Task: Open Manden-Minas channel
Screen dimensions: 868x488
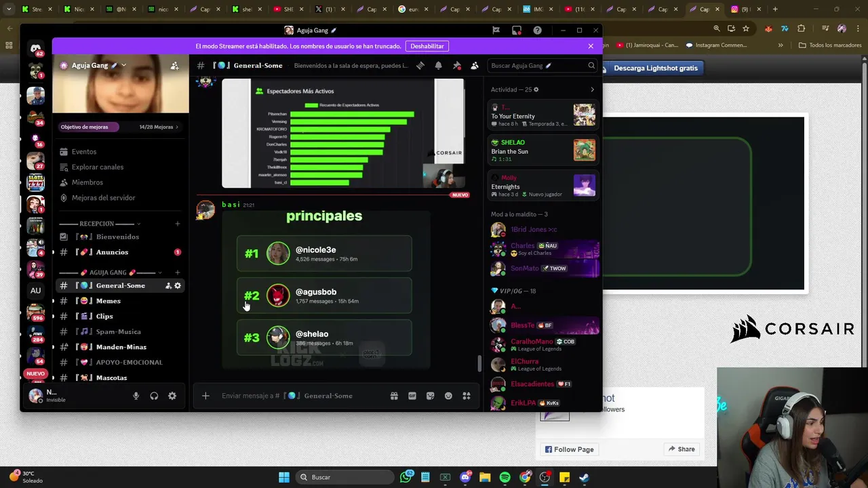Action: pyautogui.click(x=120, y=347)
